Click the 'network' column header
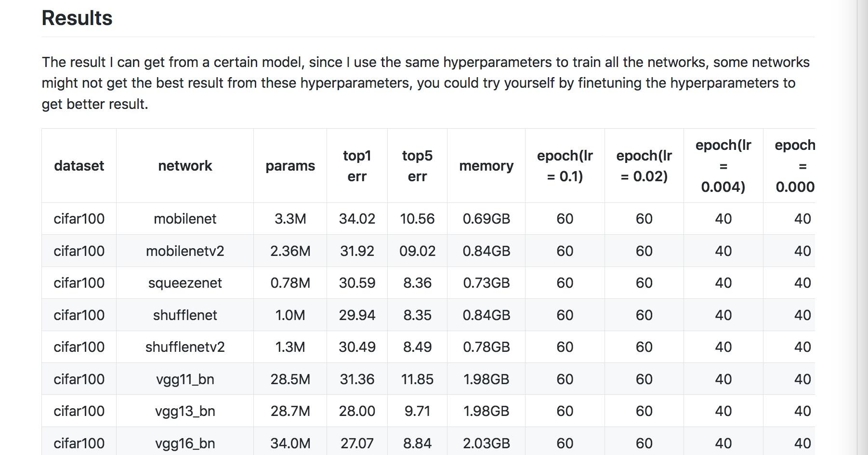The height and width of the screenshot is (455, 868). [185, 166]
